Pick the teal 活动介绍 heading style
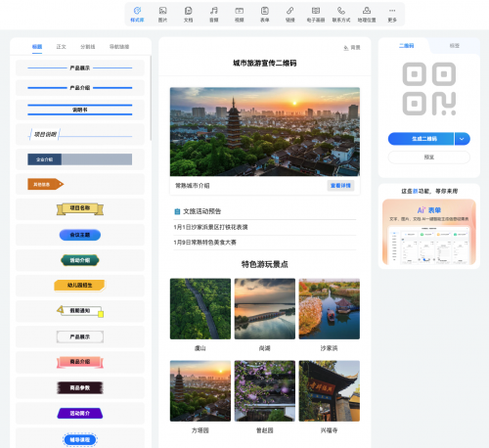 coord(80,260)
